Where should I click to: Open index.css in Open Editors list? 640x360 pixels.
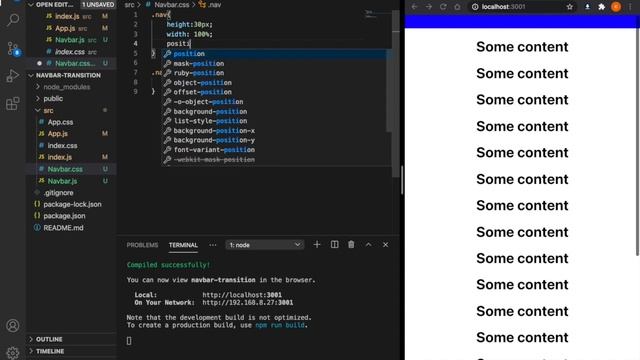[x=71, y=52]
